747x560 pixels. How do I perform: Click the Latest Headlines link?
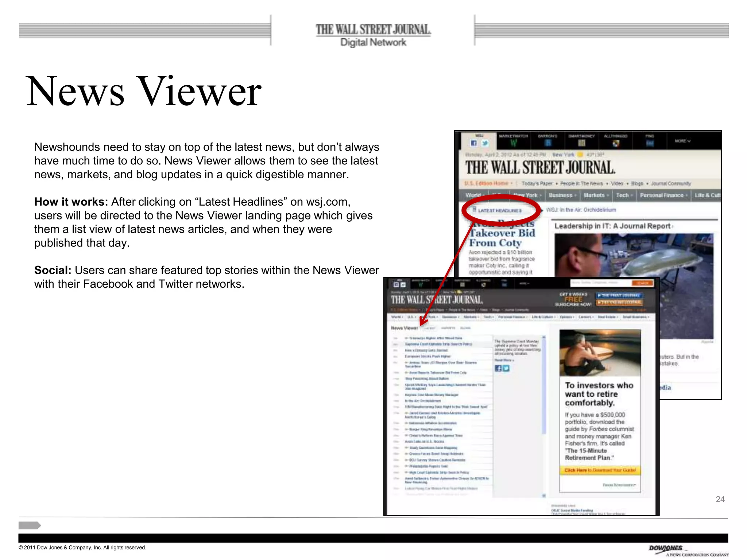click(x=500, y=211)
